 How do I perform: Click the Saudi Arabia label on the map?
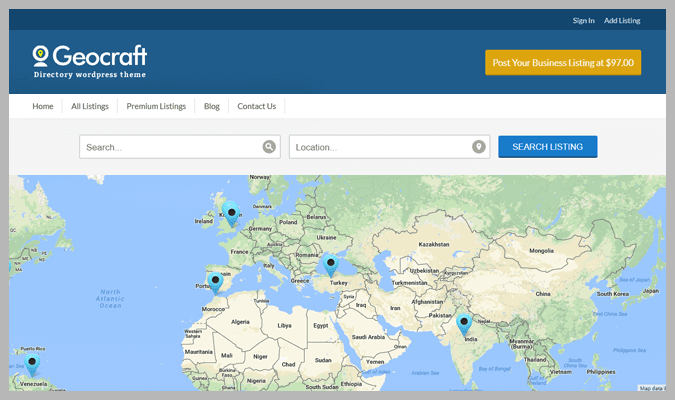point(368,337)
